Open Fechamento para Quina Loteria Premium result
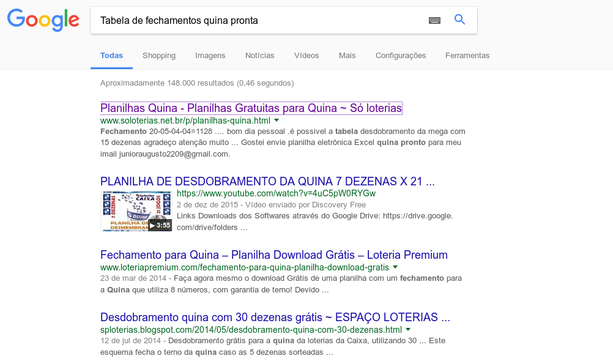 click(x=273, y=255)
